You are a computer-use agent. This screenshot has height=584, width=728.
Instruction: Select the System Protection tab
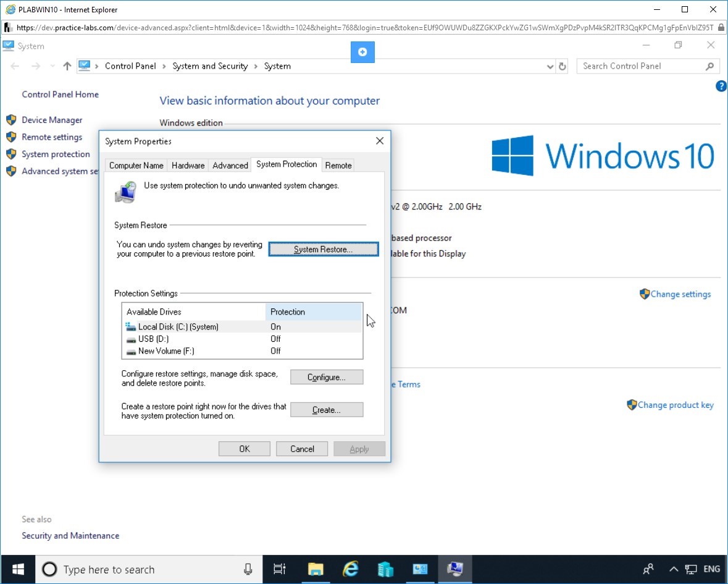287,164
